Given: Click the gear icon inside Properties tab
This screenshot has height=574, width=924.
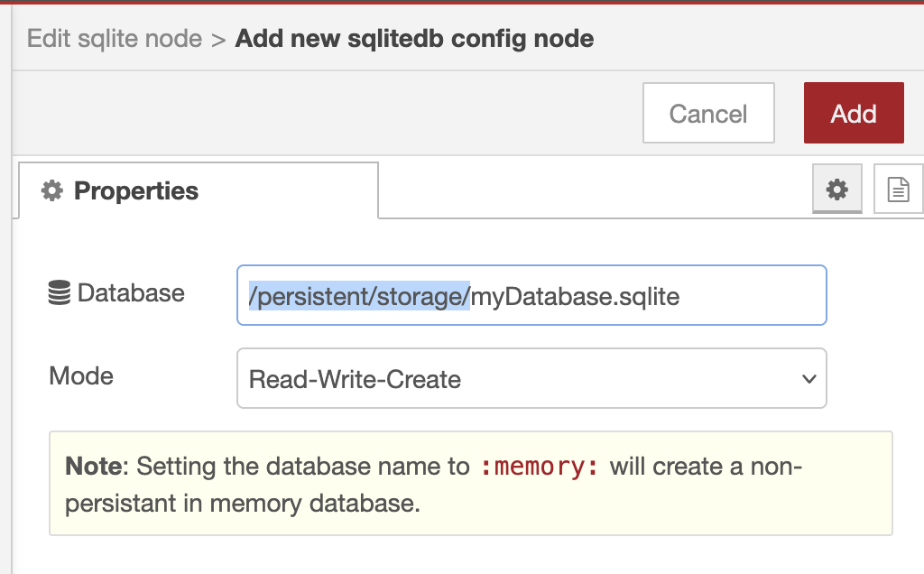Looking at the screenshot, I should (x=52, y=191).
